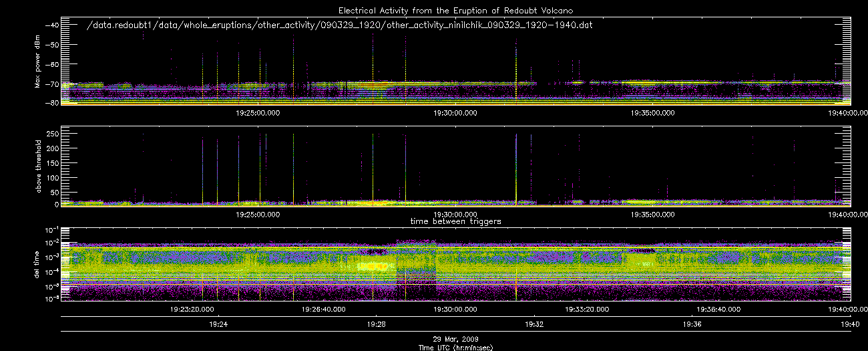Click the 10^-1 tick on the del time axis
The width and height of the screenshot is (868, 351).
(51, 229)
